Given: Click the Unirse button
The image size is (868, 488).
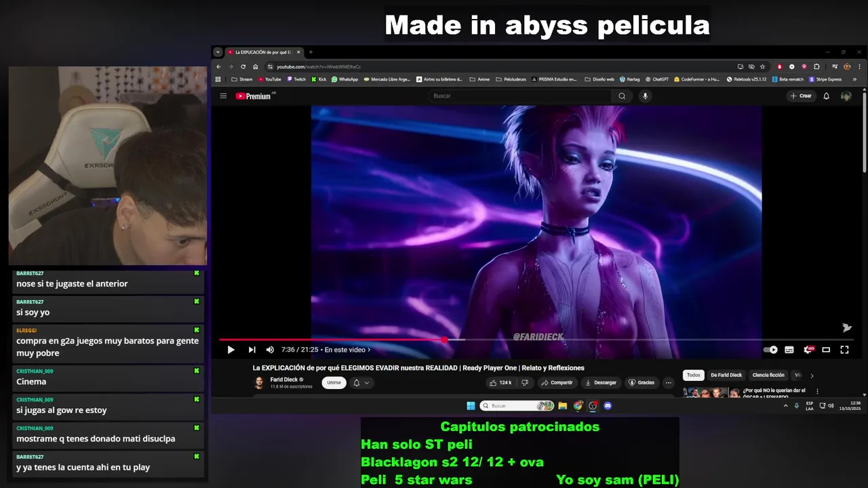Looking at the screenshot, I should point(334,382).
